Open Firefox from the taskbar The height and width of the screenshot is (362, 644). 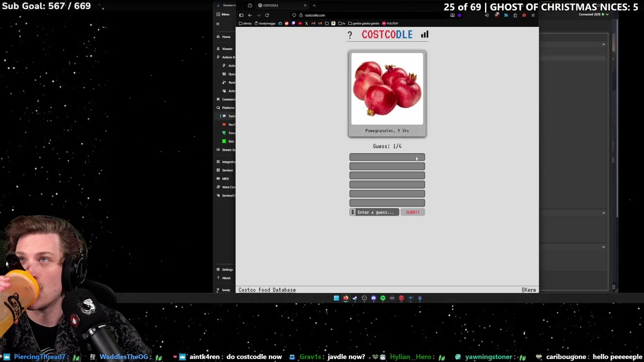(346, 298)
